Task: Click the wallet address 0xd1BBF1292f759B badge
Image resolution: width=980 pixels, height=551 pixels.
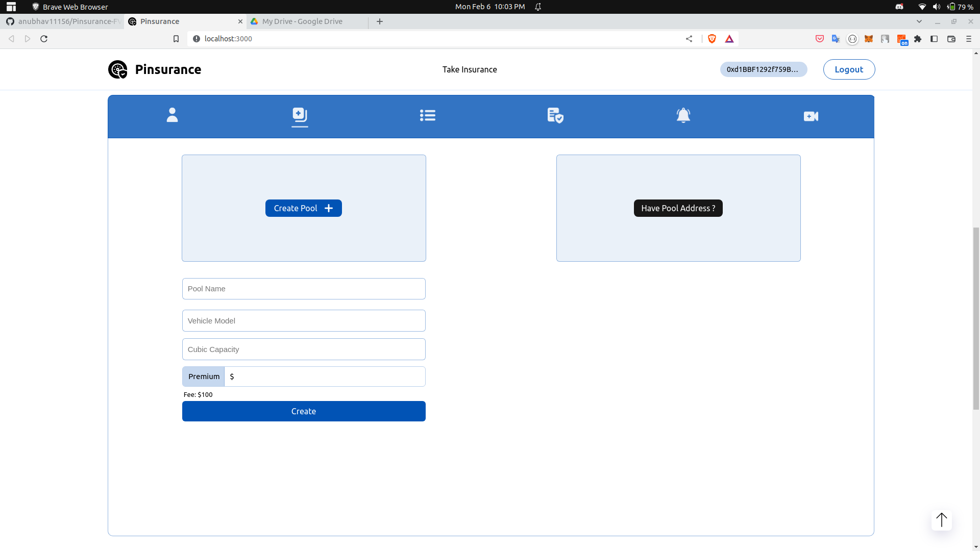Action: [x=764, y=69]
